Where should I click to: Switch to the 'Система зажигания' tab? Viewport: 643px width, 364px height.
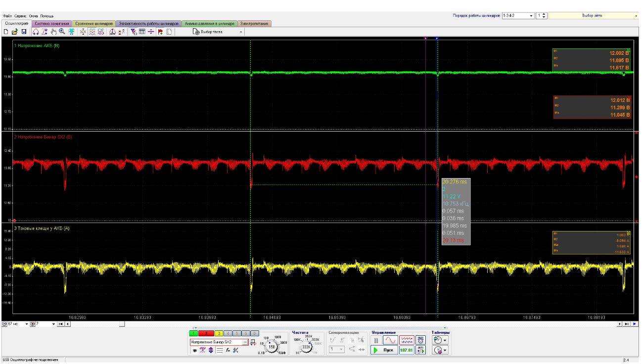pos(52,23)
